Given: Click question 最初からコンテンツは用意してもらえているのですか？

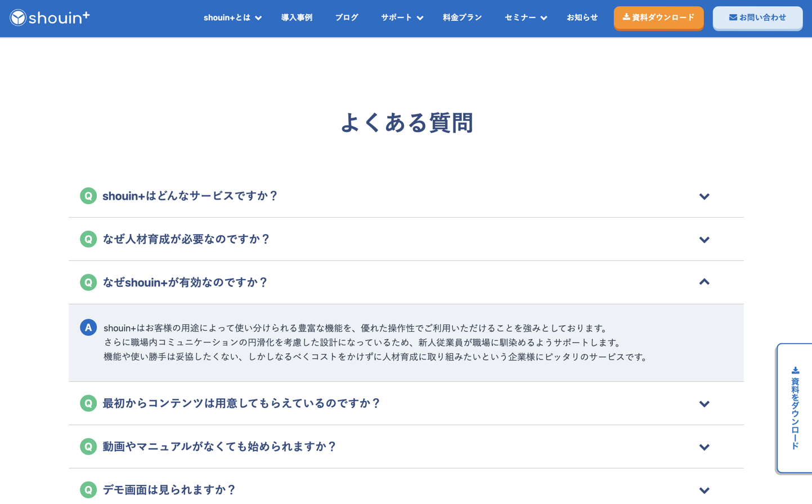Looking at the screenshot, I should [x=241, y=403].
